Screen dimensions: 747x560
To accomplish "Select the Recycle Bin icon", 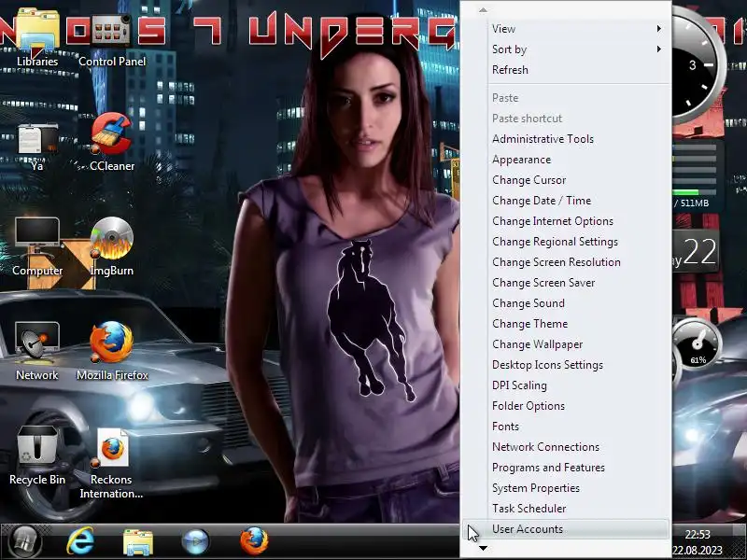I will (x=37, y=455).
